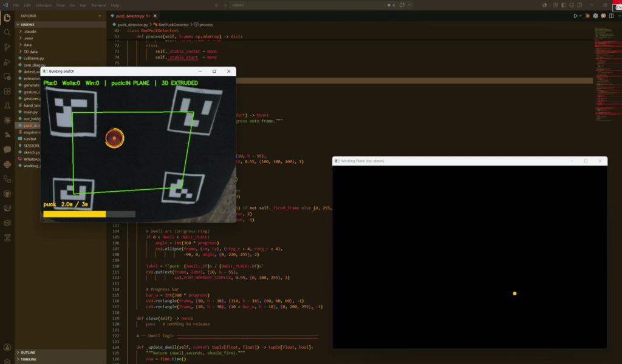Open the Terminal menu

[x=98, y=5]
